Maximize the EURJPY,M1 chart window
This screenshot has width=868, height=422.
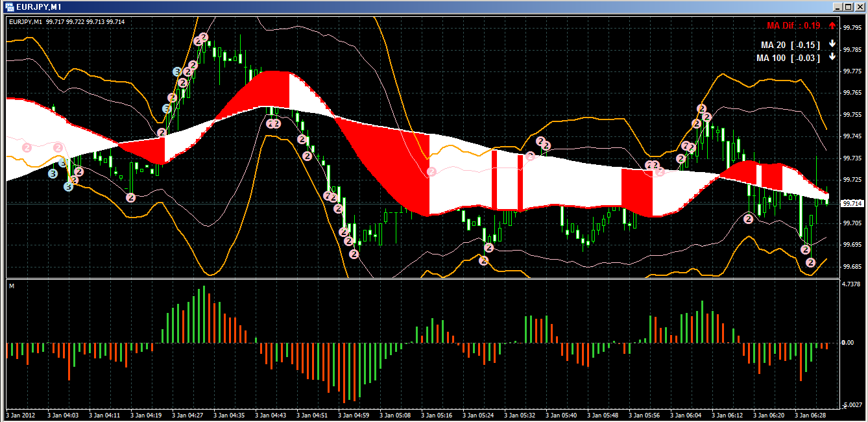(848, 6)
